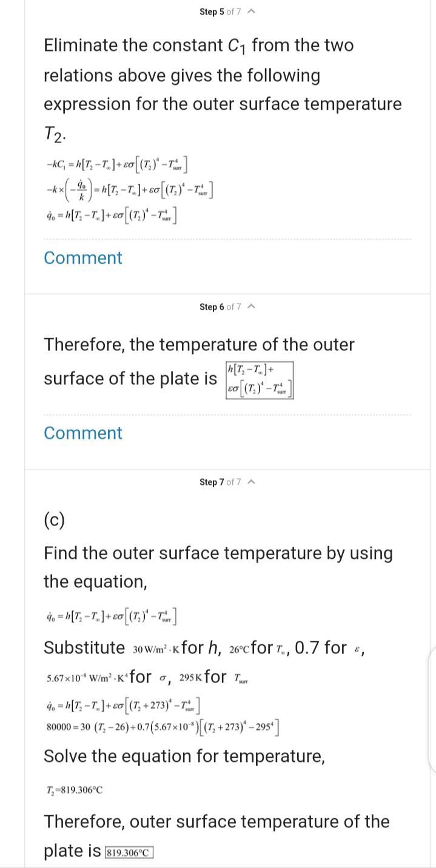436x868 pixels.
Task: Click the boxed outer surface temperature expression
Action: [x=259, y=381]
